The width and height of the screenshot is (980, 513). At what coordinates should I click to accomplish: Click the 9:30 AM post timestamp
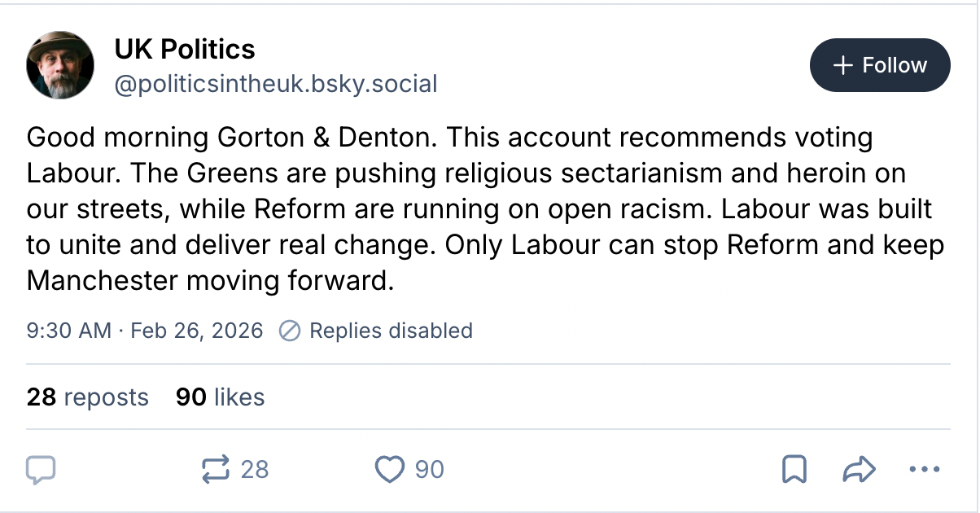68,331
